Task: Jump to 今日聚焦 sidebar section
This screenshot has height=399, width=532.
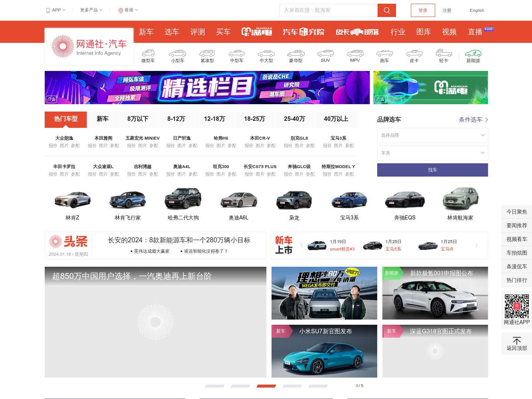Action: point(516,212)
